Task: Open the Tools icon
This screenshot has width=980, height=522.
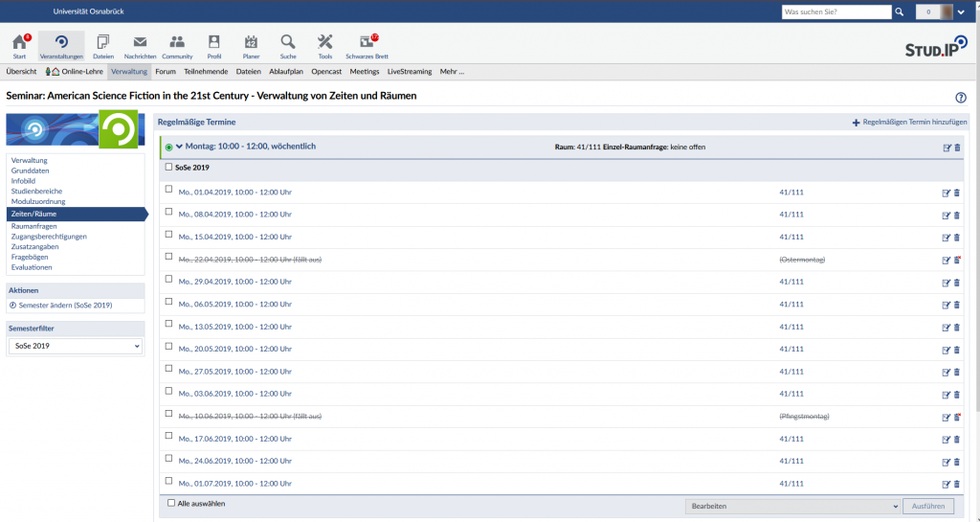Action: 325,43
